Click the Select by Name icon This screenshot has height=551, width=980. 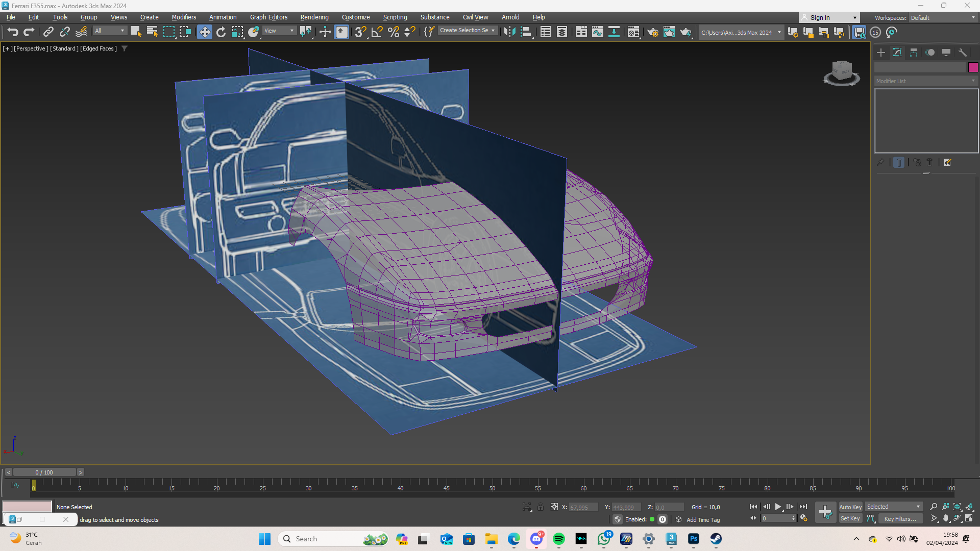152,32
